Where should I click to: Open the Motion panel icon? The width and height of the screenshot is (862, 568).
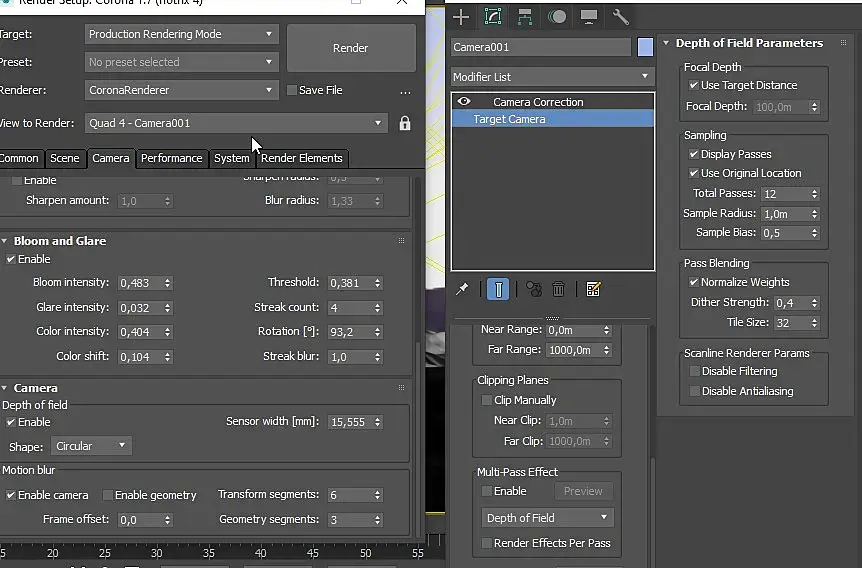pos(557,16)
